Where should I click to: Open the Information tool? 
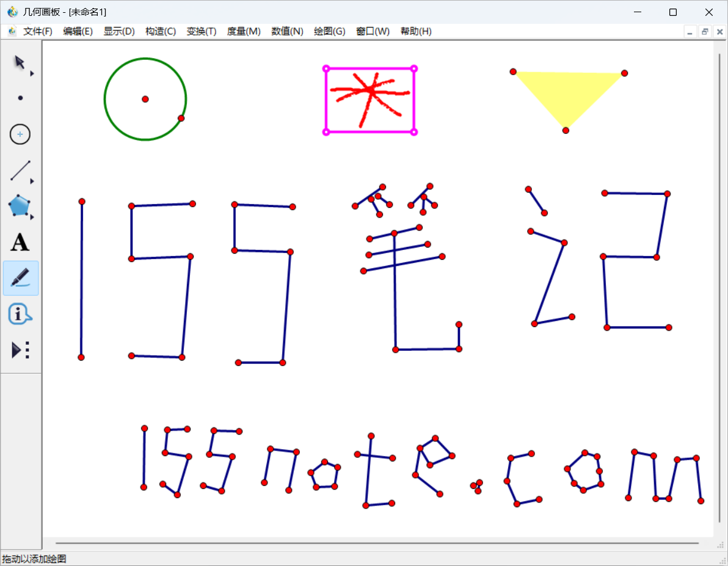coord(20,314)
